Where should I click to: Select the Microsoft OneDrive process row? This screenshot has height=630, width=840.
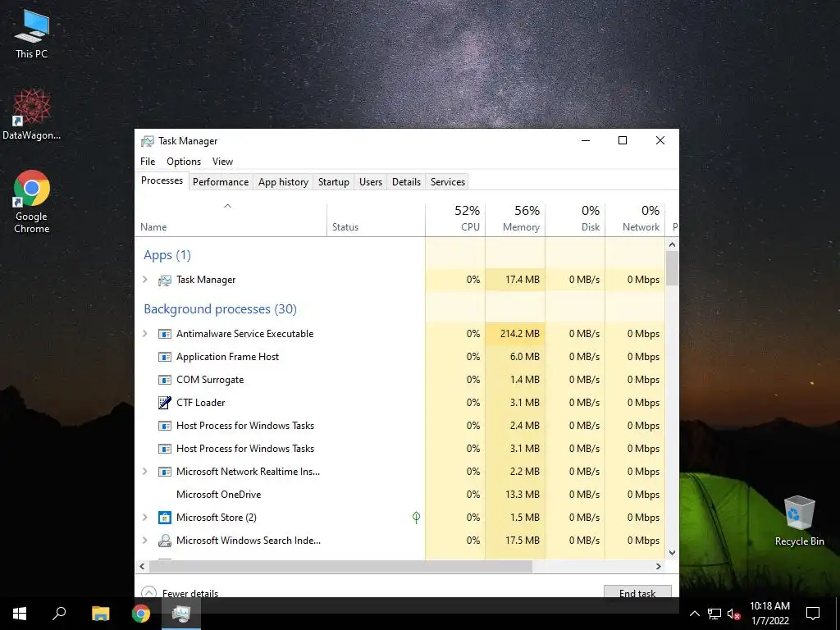pyautogui.click(x=400, y=495)
